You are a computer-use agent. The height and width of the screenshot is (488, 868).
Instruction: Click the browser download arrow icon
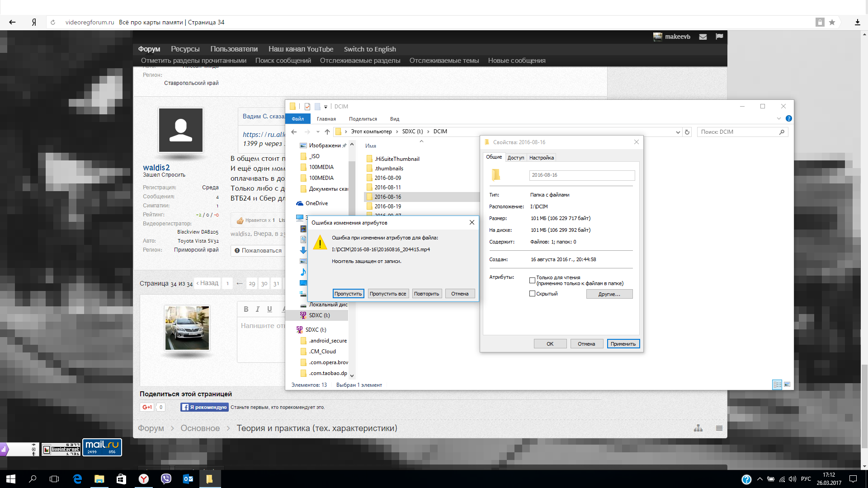(857, 22)
